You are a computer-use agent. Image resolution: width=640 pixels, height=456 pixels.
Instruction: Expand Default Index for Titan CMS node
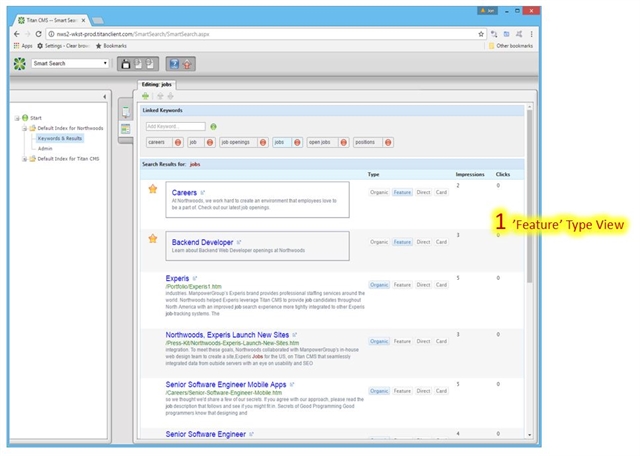click(x=24, y=159)
